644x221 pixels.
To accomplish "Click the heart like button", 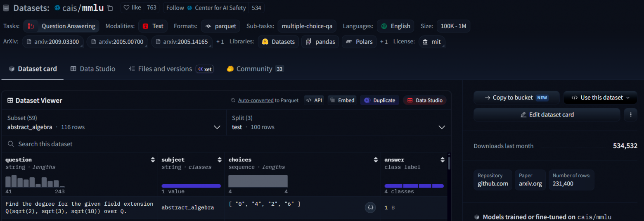I will point(132,7).
